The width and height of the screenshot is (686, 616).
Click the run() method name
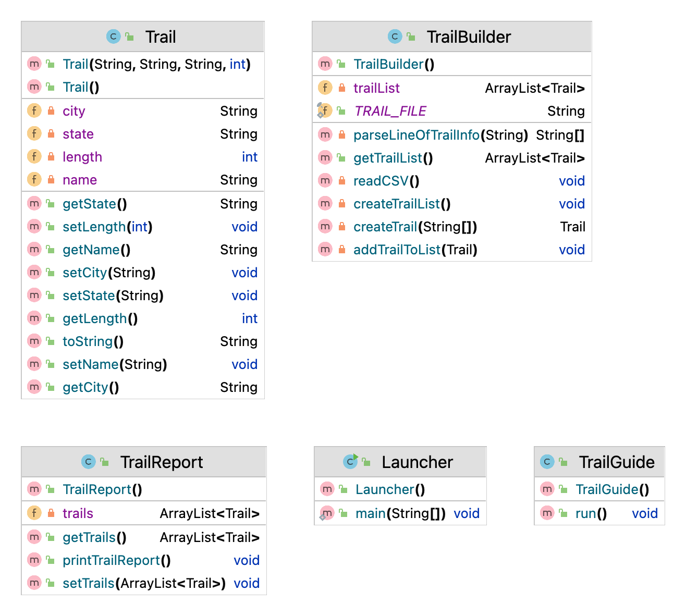click(591, 513)
